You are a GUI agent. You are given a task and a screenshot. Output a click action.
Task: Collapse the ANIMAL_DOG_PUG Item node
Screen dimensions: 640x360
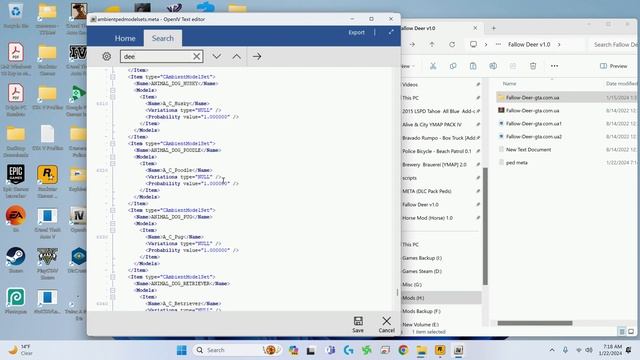coord(113,210)
